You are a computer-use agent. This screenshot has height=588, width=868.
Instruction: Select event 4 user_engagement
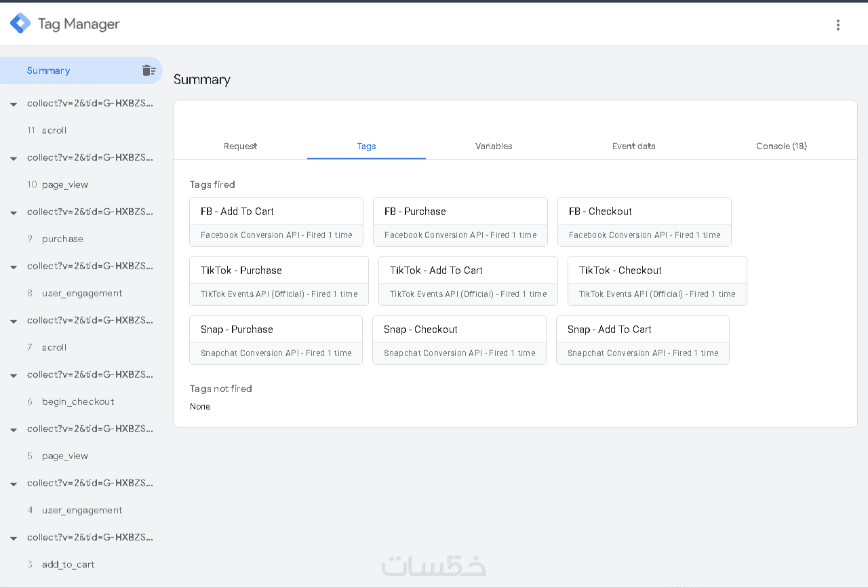pos(81,510)
